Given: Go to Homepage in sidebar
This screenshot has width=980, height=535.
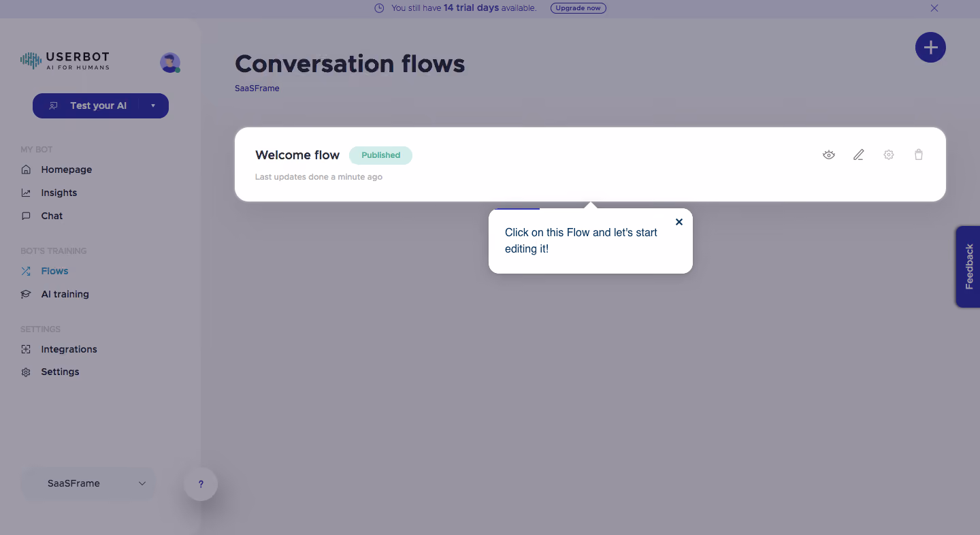Looking at the screenshot, I should coord(66,169).
